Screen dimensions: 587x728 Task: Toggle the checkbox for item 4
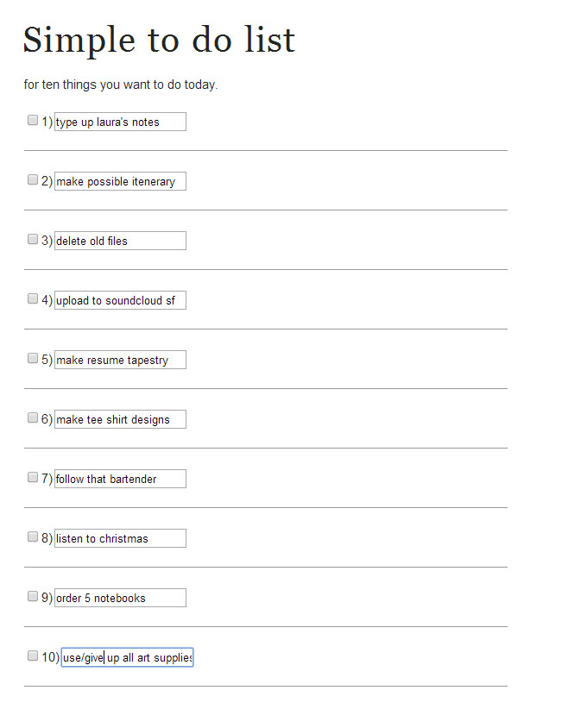coord(33,299)
